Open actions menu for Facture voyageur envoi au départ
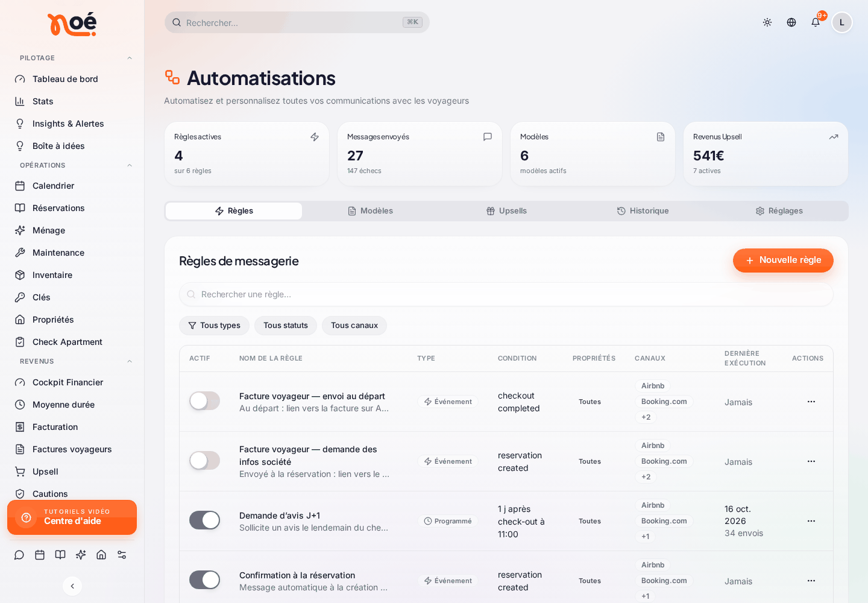The height and width of the screenshot is (603, 868). click(x=811, y=402)
